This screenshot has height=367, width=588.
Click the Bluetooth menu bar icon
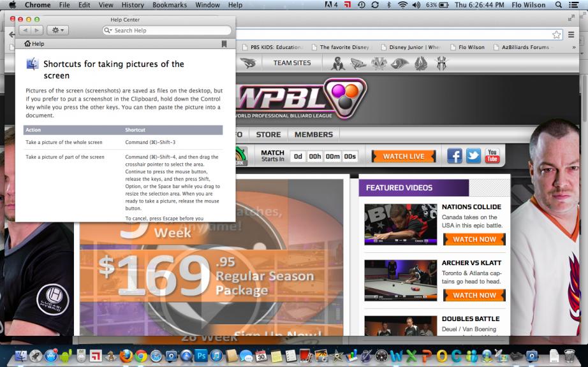pos(389,5)
